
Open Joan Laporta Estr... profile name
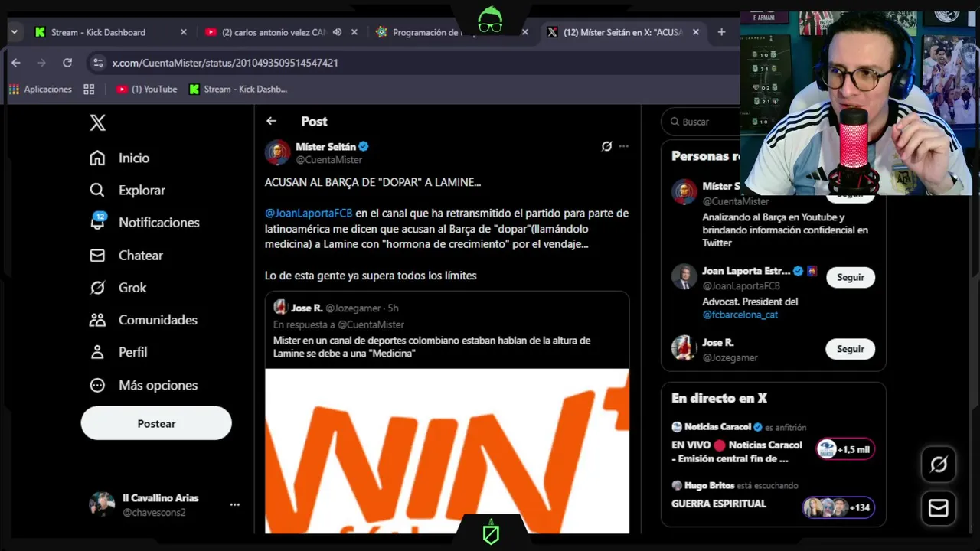[746, 271]
